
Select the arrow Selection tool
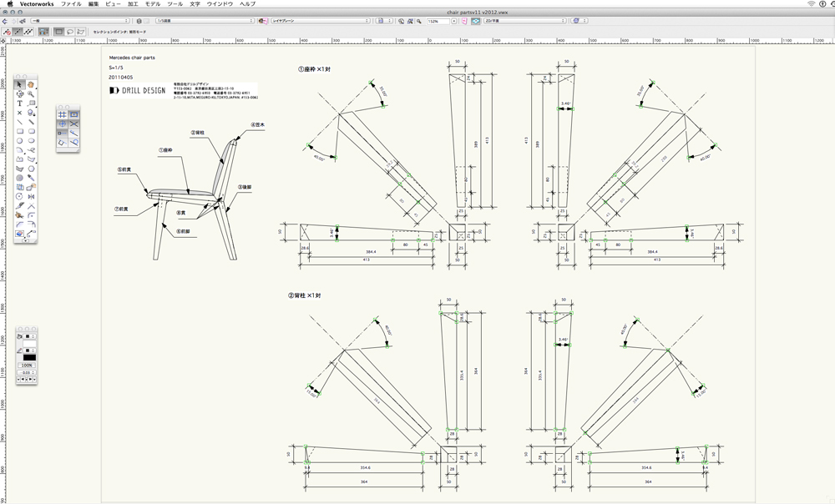pos(20,84)
